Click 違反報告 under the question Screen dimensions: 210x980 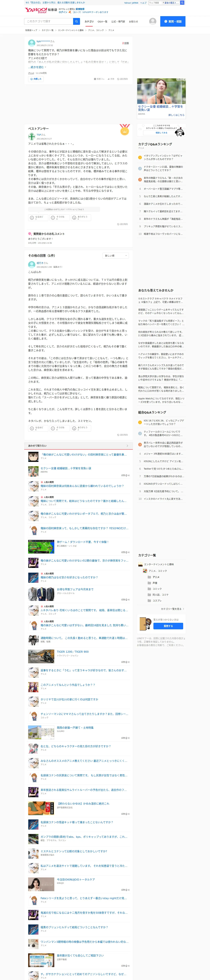[x=122, y=79]
